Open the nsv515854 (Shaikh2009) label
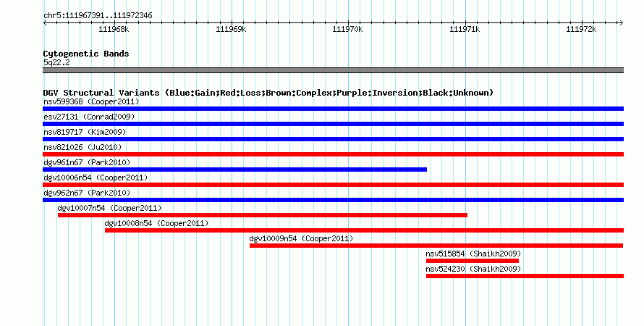Screen dimensions: 644x326 (x=473, y=254)
